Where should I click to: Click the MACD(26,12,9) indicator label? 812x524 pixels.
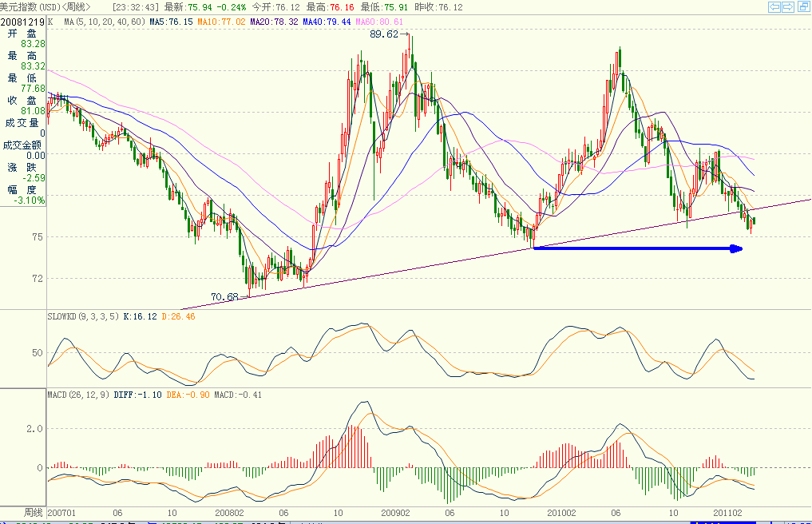click(x=78, y=395)
